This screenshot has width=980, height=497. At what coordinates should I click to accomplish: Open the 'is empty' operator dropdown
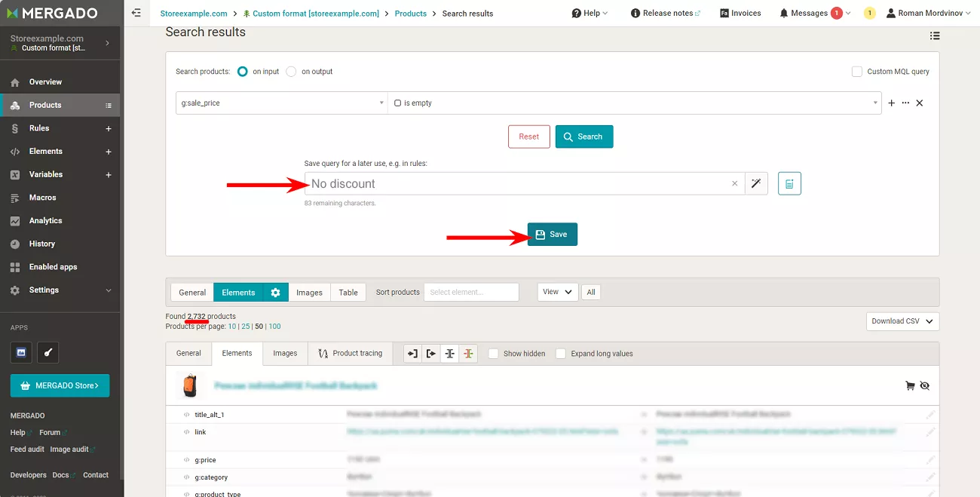[635, 103]
